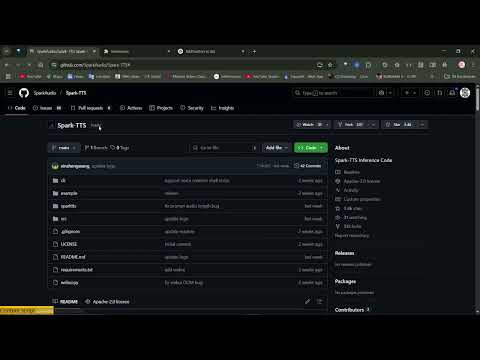
Task: Open the main branch selector dropdown
Action: point(64,148)
